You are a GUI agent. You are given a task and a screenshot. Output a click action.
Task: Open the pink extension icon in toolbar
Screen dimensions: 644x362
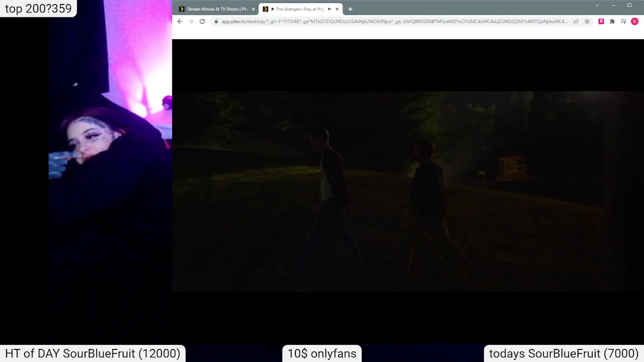tap(601, 21)
